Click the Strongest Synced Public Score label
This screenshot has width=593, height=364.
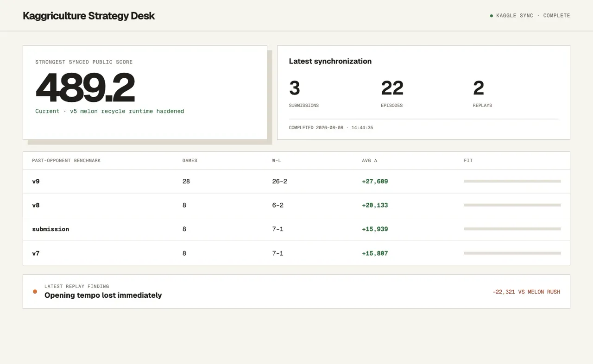(x=84, y=62)
